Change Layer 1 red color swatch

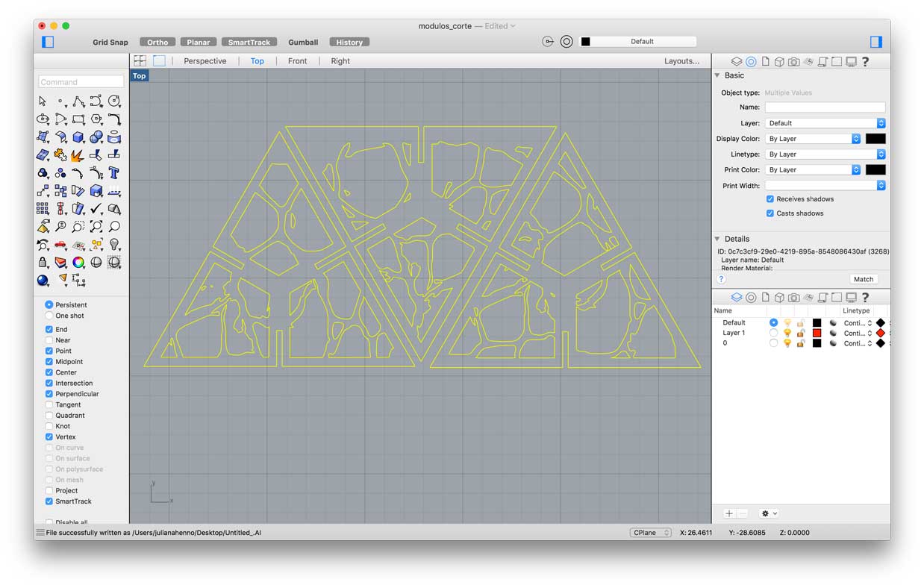click(x=817, y=333)
